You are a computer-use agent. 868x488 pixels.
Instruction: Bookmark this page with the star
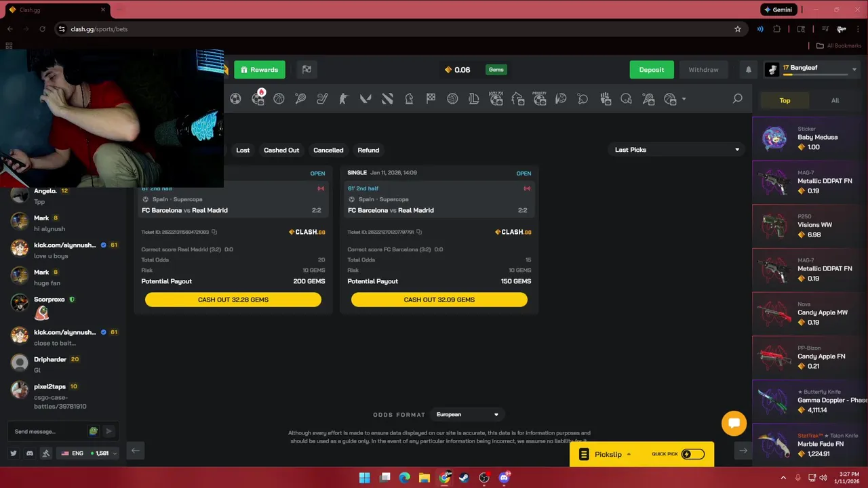738,29
